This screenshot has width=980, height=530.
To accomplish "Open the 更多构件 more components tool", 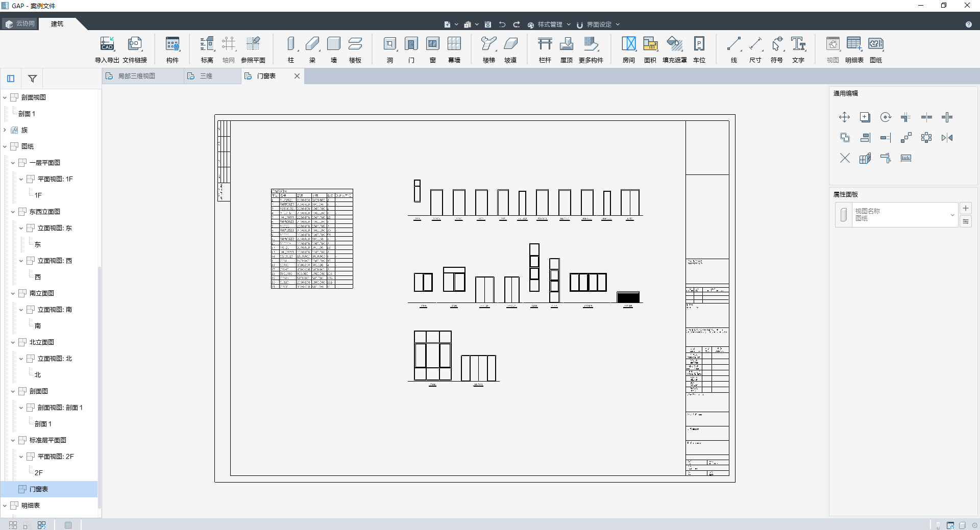I will click(x=591, y=49).
